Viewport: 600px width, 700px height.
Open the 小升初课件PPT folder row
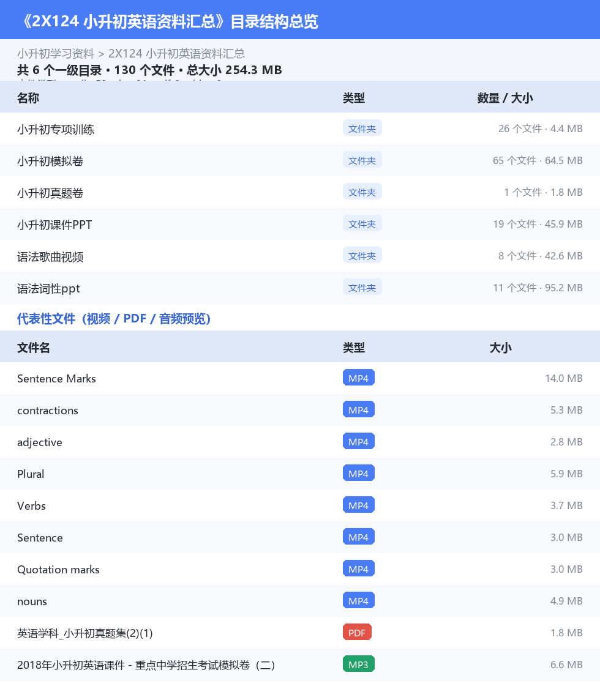point(300,224)
